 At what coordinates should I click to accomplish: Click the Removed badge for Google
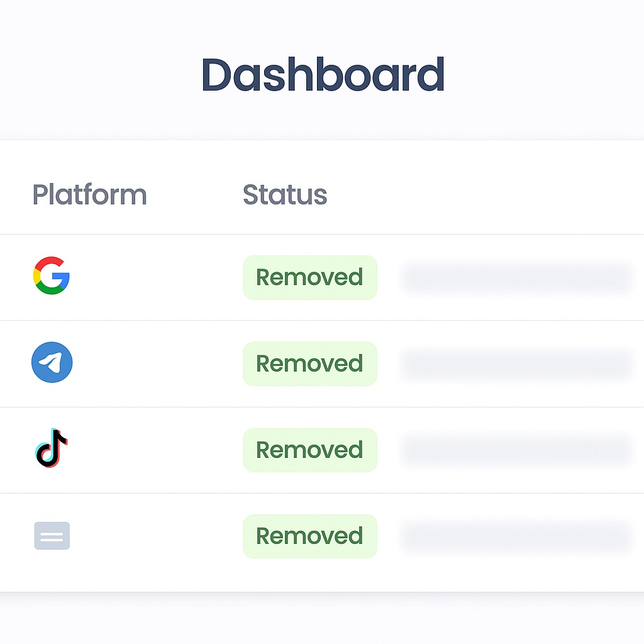(309, 277)
